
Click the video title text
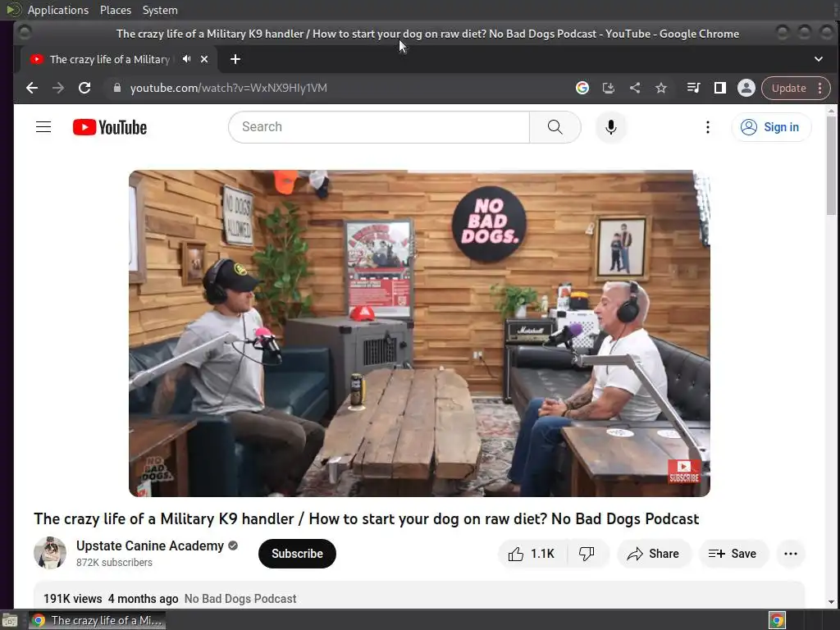(367, 518)
